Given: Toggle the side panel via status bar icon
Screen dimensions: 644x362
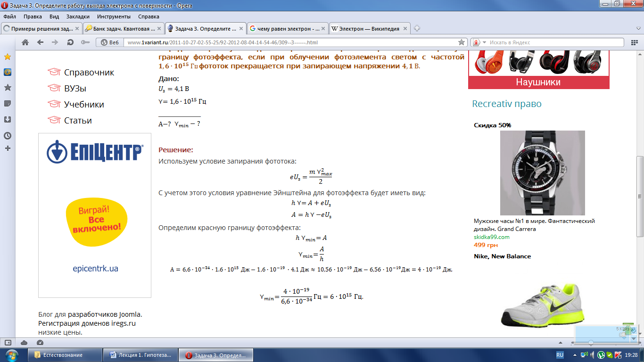Looking at the screenshot, I should coord(8,343).
